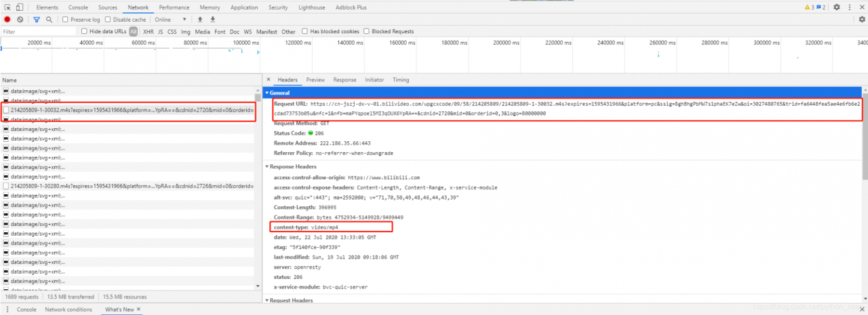This screenshot has height=315, width=868.
Task: Filter requests by CSS
Action: click(172, 31)
